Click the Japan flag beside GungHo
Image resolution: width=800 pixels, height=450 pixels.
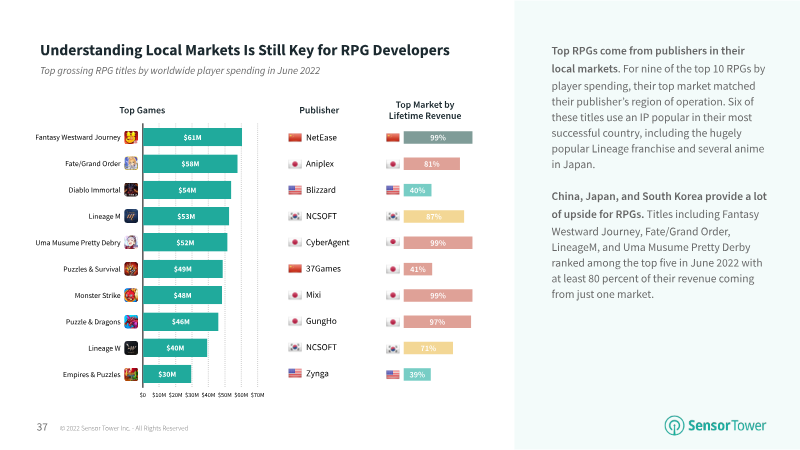coord(295,321)
